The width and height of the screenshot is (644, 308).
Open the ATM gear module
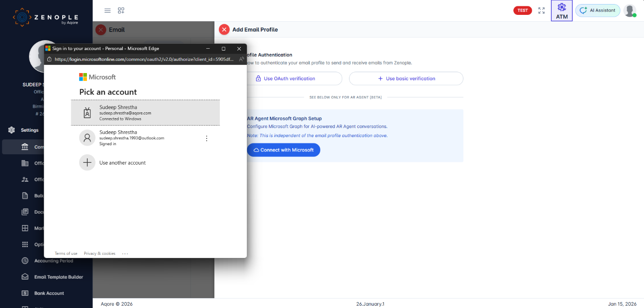point(562,11)
